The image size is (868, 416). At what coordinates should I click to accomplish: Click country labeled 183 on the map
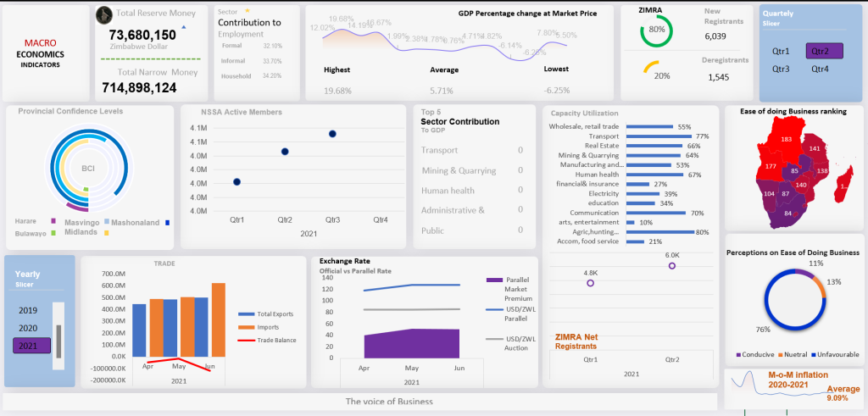(x=786, y=140)
